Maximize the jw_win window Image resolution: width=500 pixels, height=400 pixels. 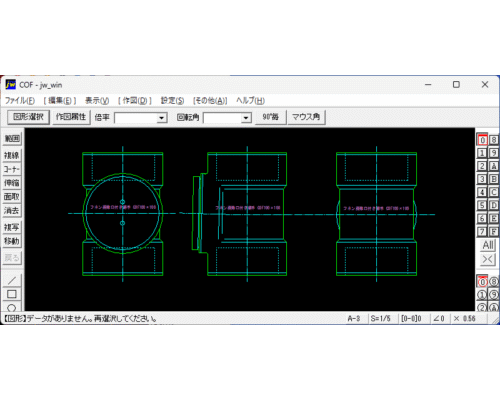click(456, 85)
